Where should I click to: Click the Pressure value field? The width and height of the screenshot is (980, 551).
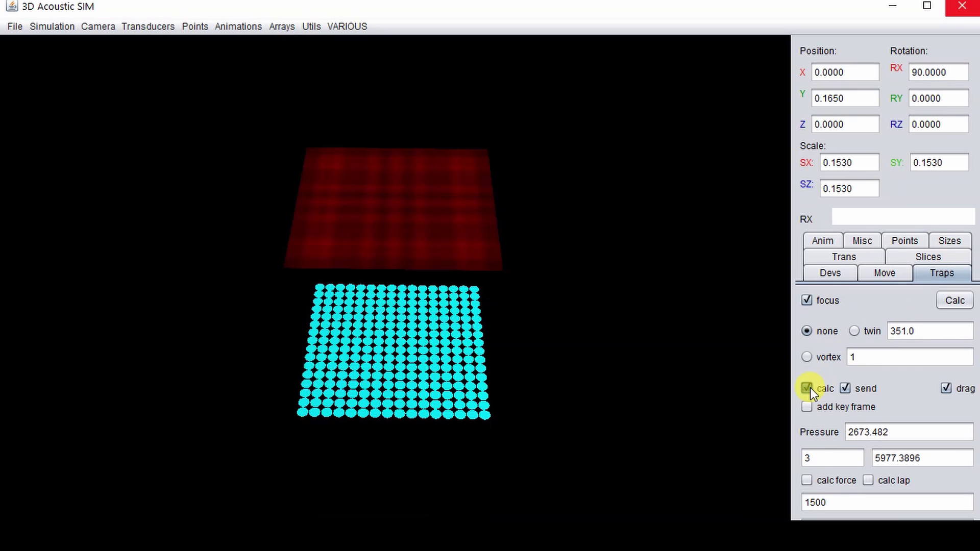point(908,432)
